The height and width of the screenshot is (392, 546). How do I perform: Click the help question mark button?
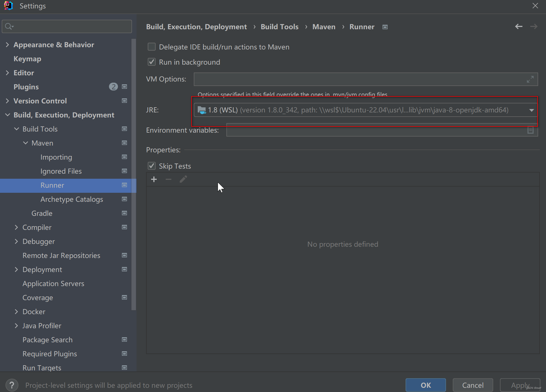[12, 385]
